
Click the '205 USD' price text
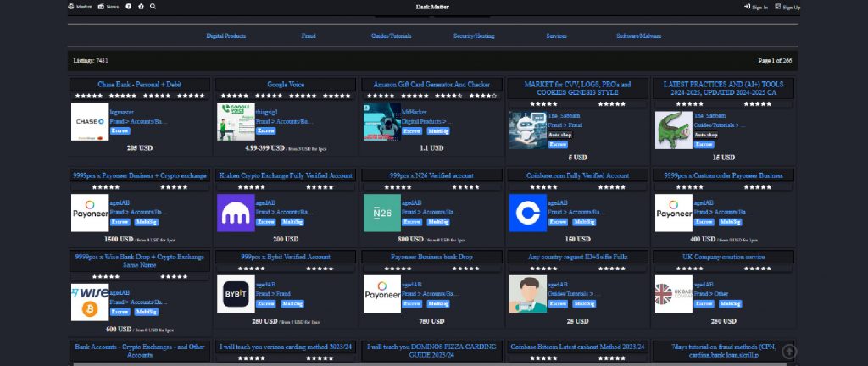click(140, 148)
